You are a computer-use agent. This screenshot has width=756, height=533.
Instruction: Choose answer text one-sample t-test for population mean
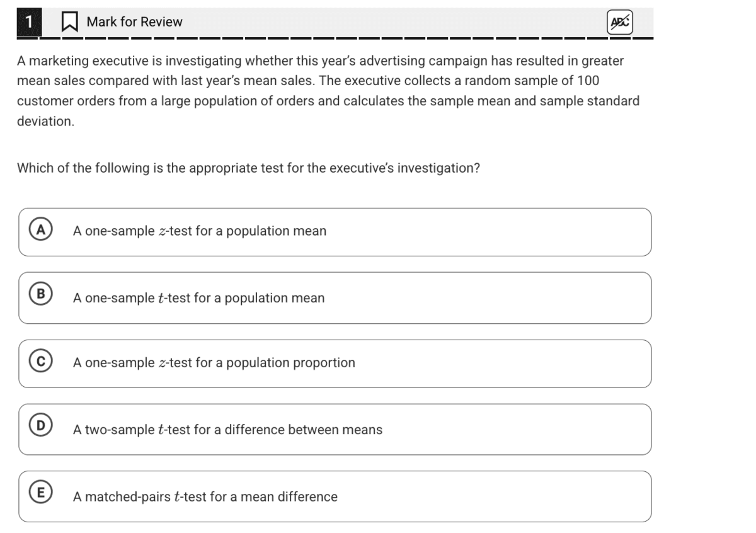(199, 298)
